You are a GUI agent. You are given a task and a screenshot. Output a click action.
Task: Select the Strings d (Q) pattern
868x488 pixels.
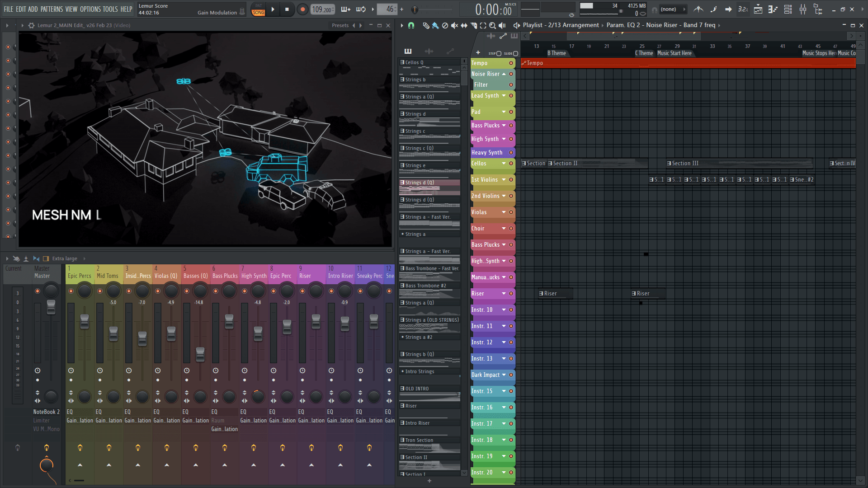[x=420, y=183]
